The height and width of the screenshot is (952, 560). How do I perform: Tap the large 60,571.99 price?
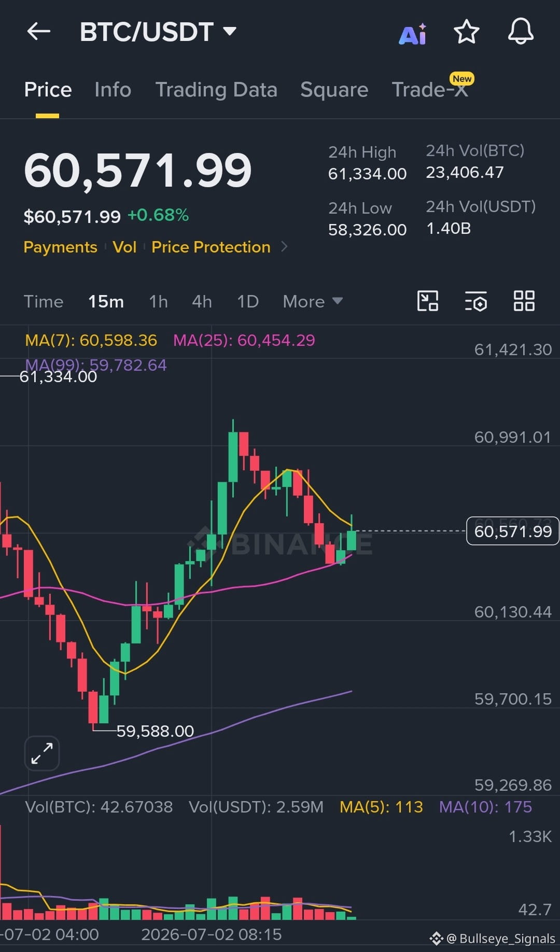coord(137,170)
